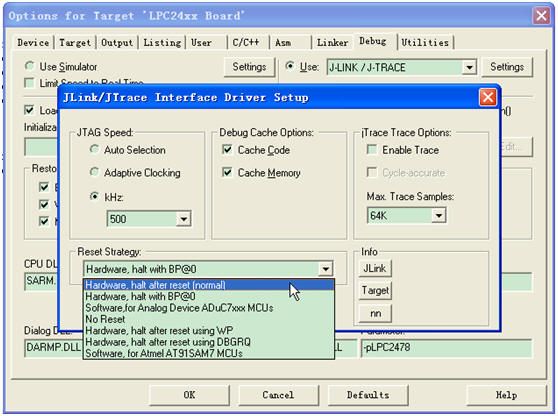Screen dimensions: 558x416
Task: Open the Max Trace Samples 64K dropdown
Action: coord(439,215)
